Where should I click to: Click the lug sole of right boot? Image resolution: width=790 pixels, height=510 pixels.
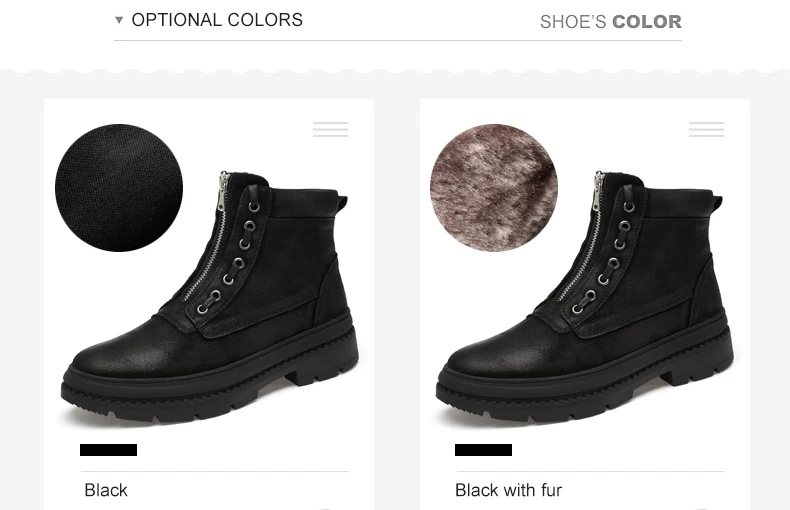click(584, 386)
